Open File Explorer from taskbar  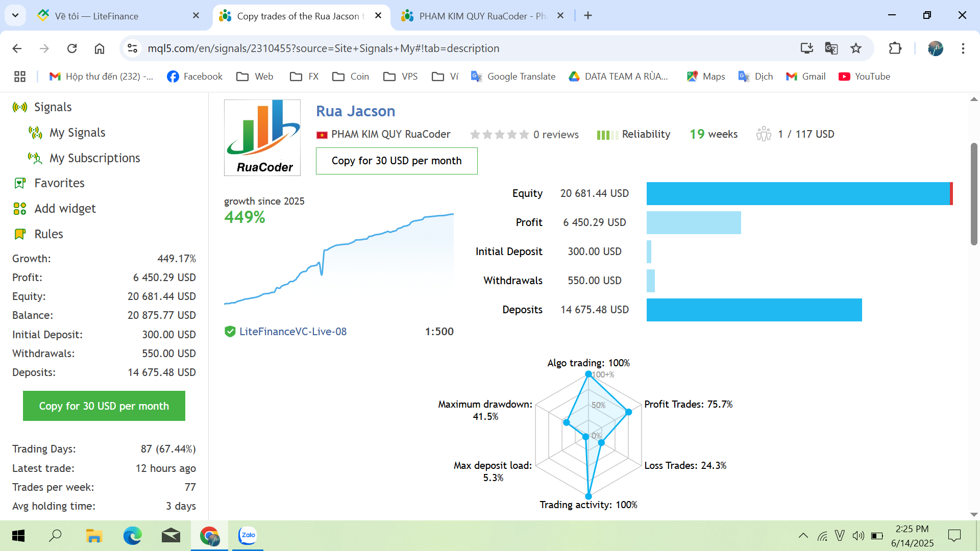[x=94, y=536]
